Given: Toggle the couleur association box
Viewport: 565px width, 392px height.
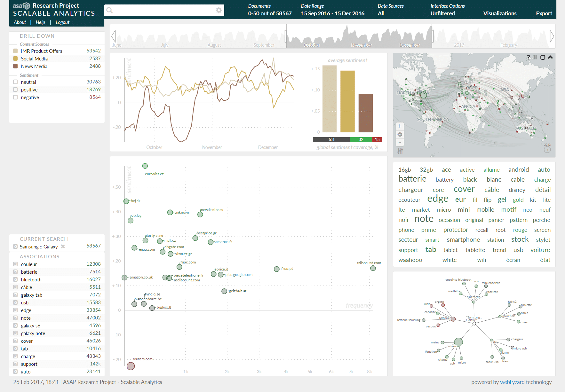Looking at the screenshot, I should pos(15,264).
